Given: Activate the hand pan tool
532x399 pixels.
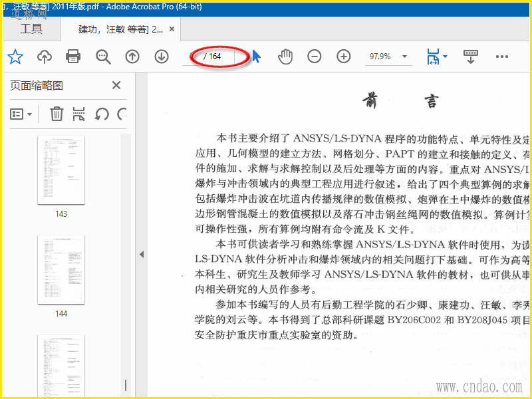Looking at the screenshot, I should pos(285,57).
